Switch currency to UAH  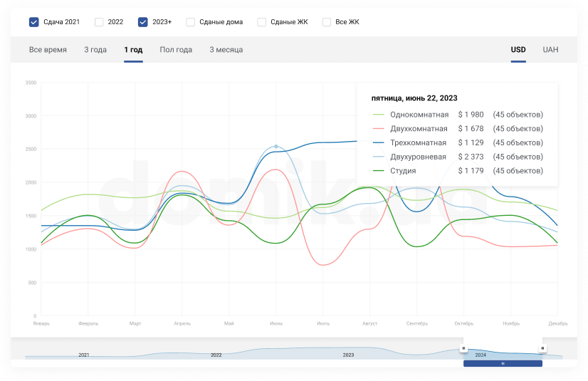[550, 50]
